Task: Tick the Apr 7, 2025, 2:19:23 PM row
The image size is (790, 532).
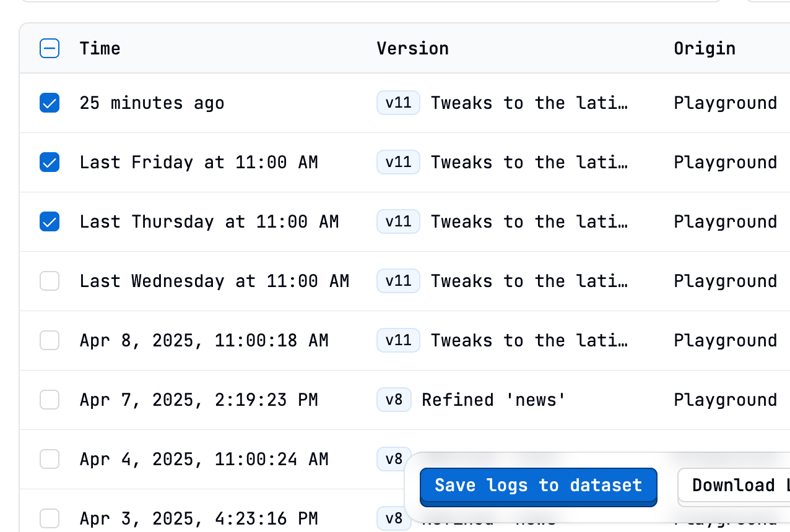Action: coord(50,400)
